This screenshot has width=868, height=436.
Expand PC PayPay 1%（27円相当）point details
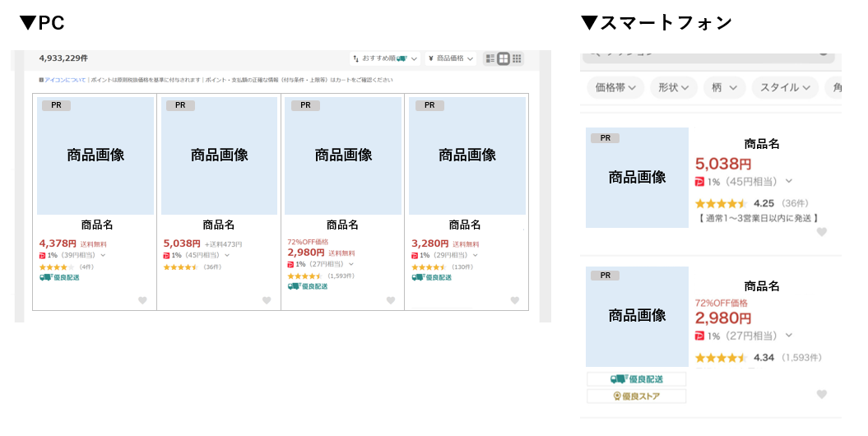[351, 264]
